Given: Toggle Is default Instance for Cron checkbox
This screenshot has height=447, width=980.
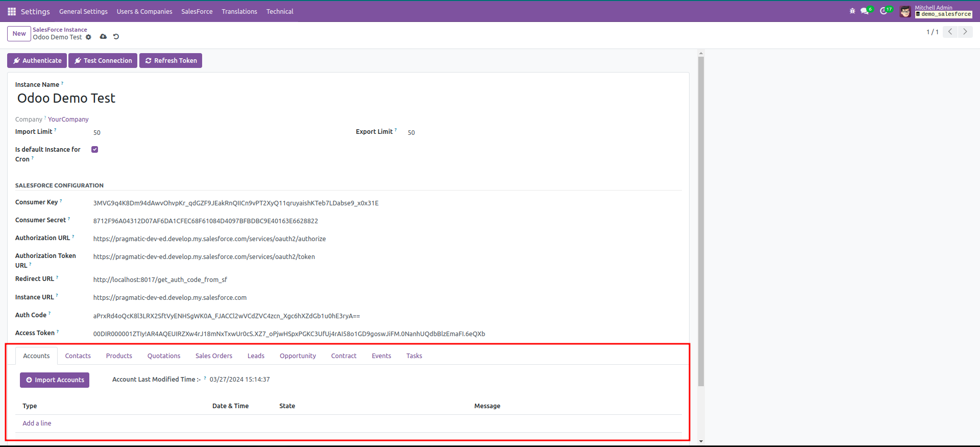Looking at the screenshot, I should coord(95,150).
